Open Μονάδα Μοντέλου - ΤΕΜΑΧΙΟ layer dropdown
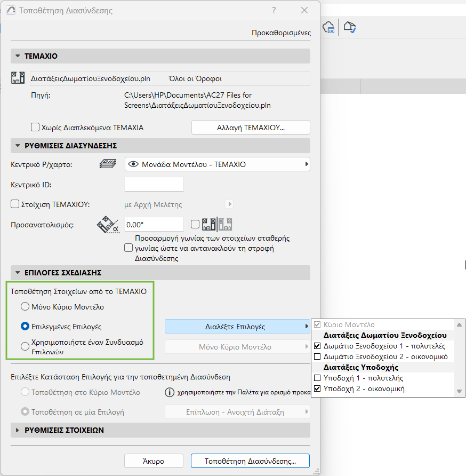466x476 pixels. point(217,164)
